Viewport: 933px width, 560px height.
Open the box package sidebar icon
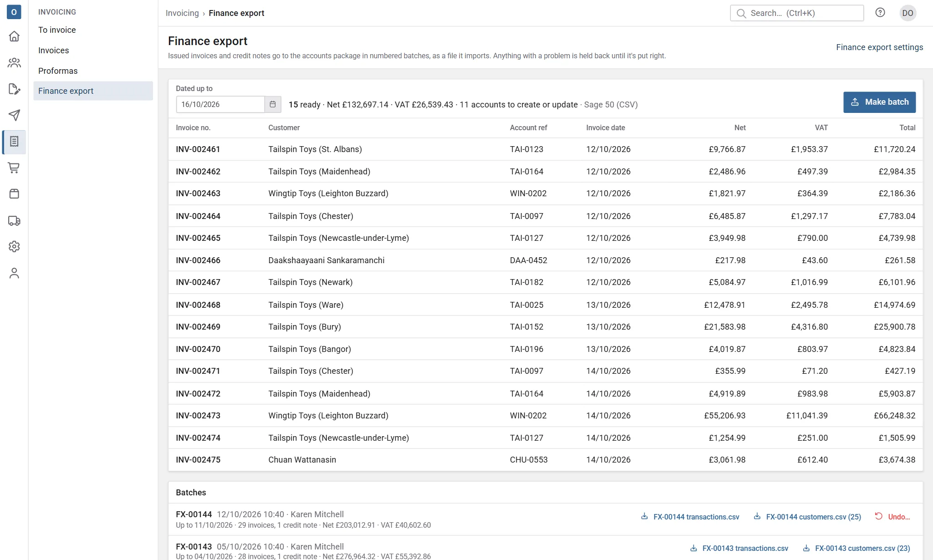tap(14, 194)
